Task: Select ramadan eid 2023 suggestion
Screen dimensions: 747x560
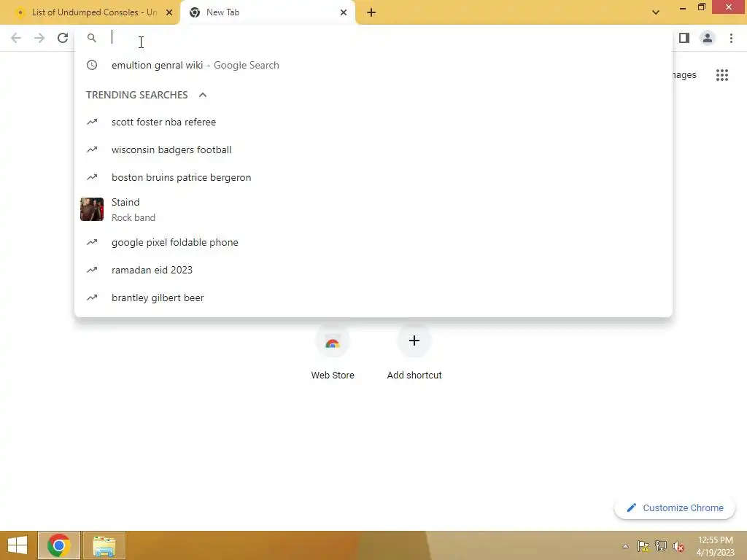Action: pyautogui.click(x=373, y=270)
